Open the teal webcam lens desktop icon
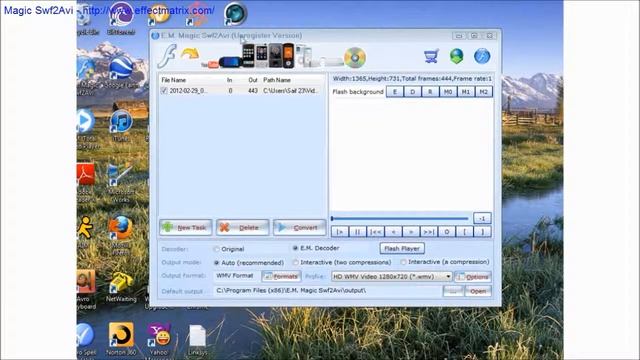This screenshot has width=640, height=360. click(x=235, y=14)
